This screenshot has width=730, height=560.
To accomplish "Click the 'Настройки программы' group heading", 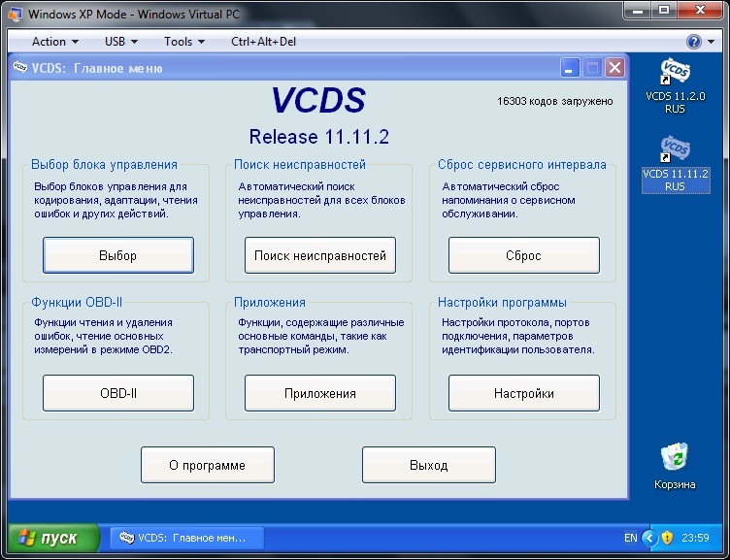I will point(502,302).
